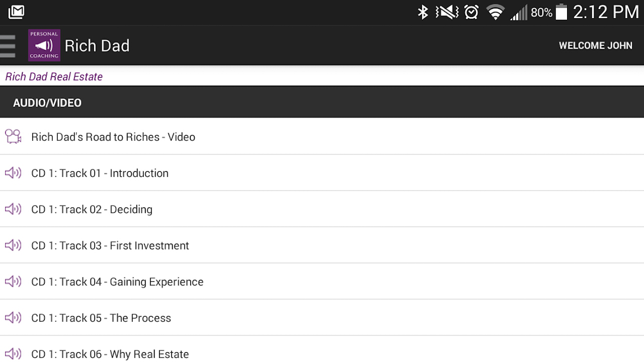Tap the speaker icon beside Track 05 The Process
Screen dimensions: 644x362
coord(13,317)
